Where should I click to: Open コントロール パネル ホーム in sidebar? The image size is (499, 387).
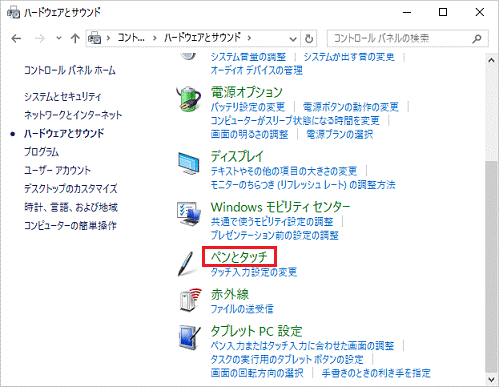coord(70,70)
